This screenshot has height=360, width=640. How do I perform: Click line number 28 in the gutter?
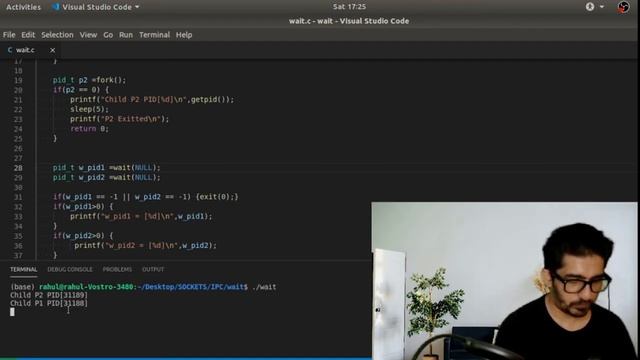point(18,168)
